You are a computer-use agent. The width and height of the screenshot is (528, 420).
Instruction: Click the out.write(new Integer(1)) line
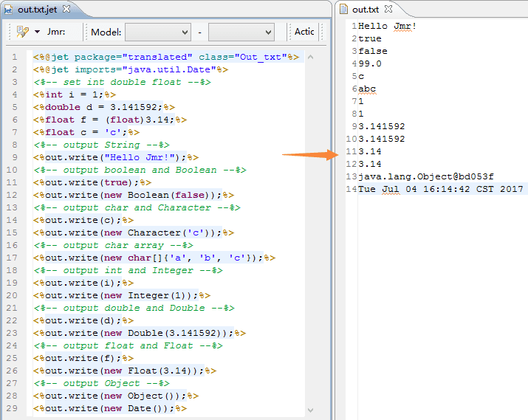coord(122,295)
